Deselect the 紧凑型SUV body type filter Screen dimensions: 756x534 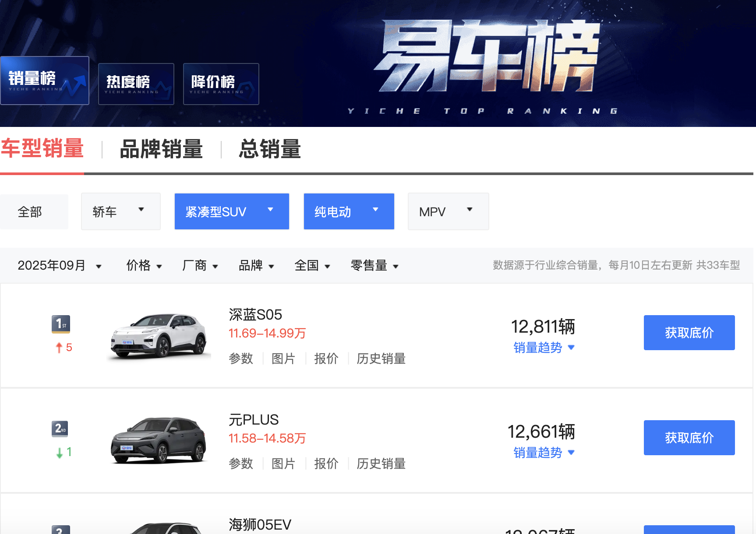click(x=231, y=211)
